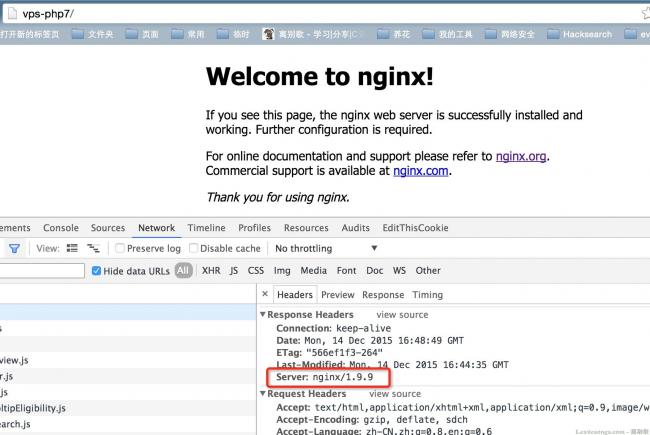Click the network filter text input
This screenshot has width=650, height=435.
pyautogui.click(x=42, y=271)
